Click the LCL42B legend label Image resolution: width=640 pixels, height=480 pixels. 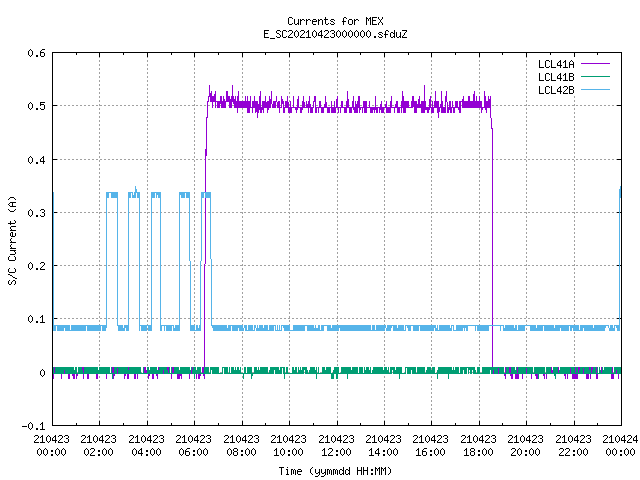[556, 90]
